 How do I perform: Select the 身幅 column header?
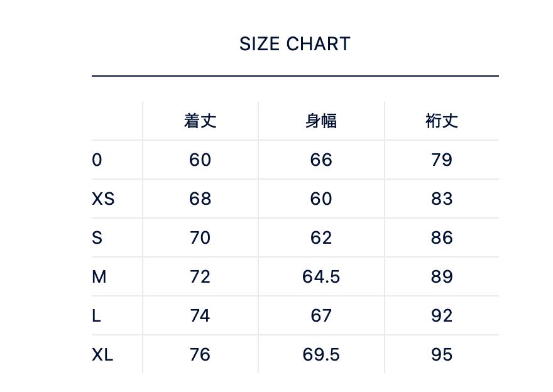click(x=321, y=121)
